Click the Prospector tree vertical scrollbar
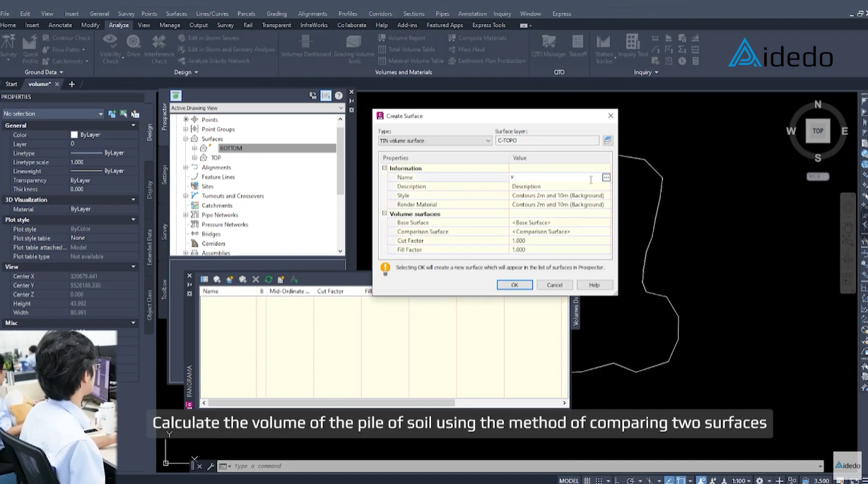 coord(340,184)
